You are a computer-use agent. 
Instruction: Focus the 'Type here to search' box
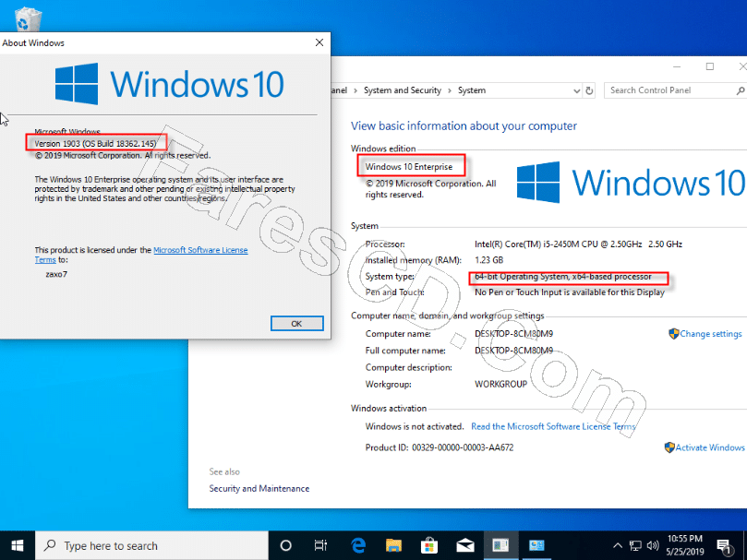[x=151, y=546]
